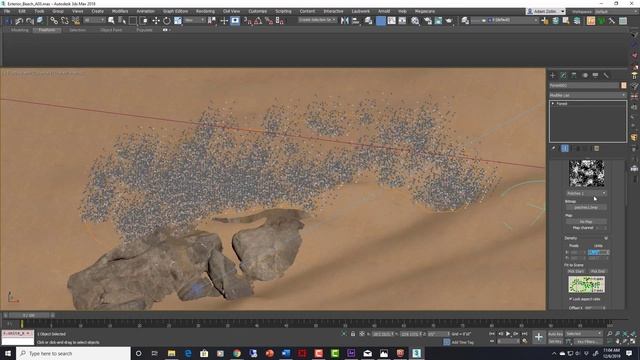Open the Schematic View
The width and height of the screenshot is (640, 360).
click(x=402, y=20)
